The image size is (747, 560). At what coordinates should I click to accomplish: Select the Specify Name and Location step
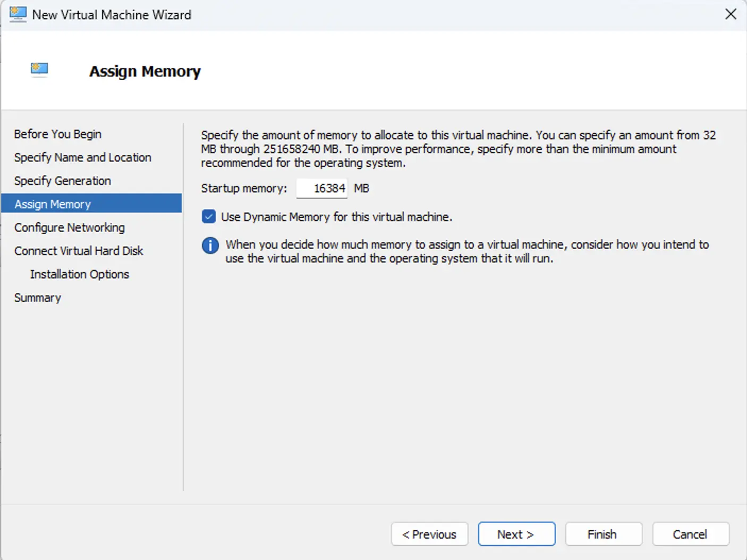pyautogui.click(x=82, y=157)
